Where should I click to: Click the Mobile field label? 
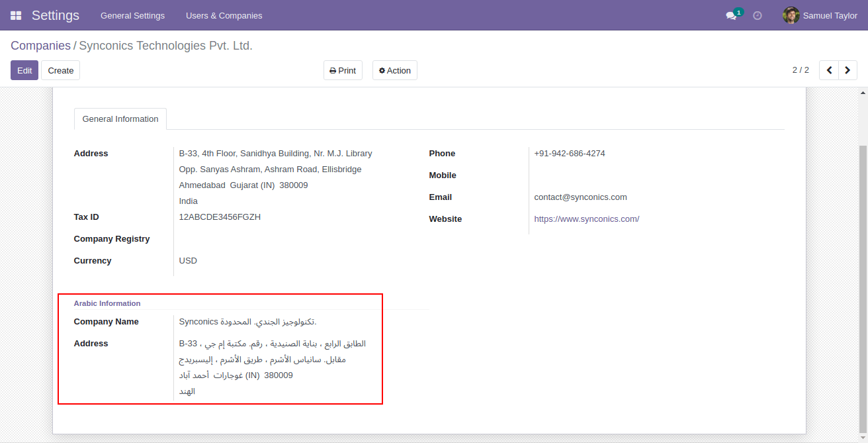[x=443, y=175]
